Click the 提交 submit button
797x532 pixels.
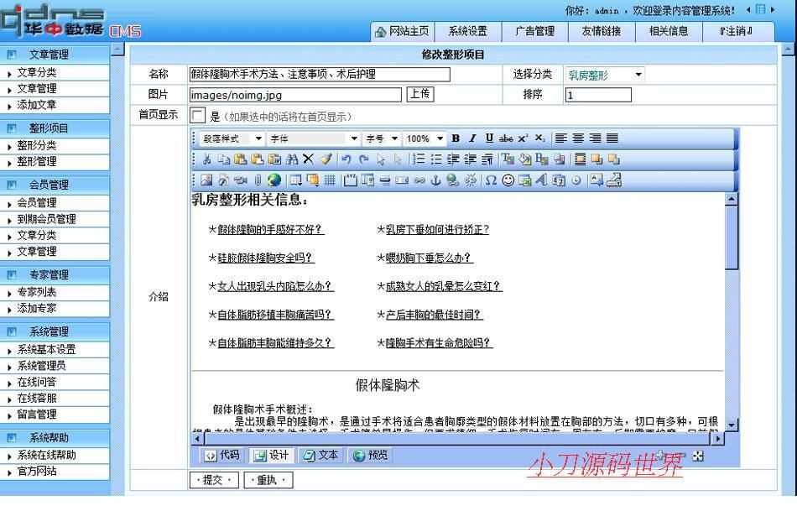pyautogui.click(x=214, y=480)
